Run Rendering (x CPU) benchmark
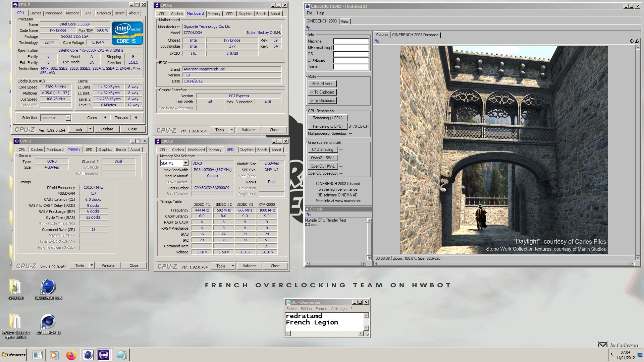 (x=327, y=126)
